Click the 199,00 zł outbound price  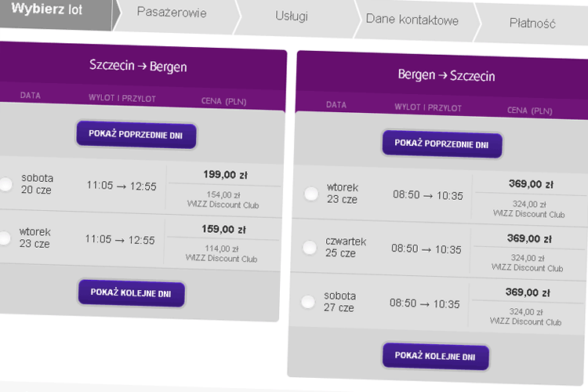(225, 175)
